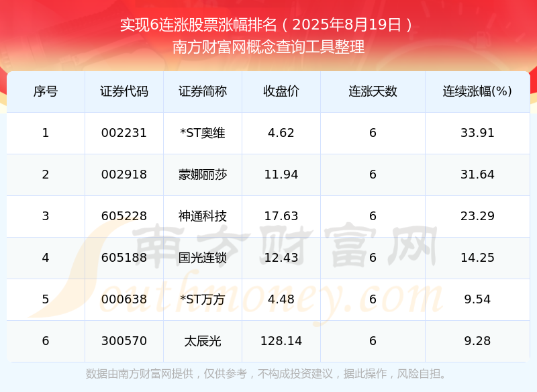Click the gain value 31.64

[477, 175]
